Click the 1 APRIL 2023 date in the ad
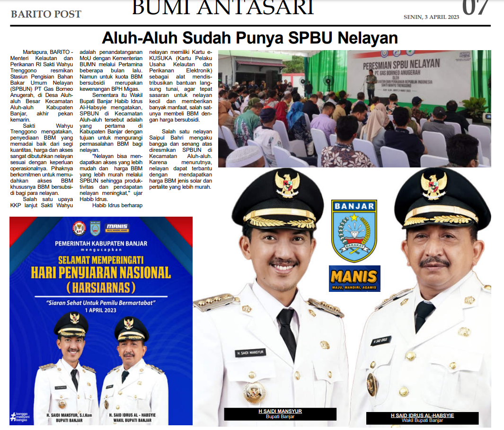Screen dimensions: 504x430 click(101, 310)
